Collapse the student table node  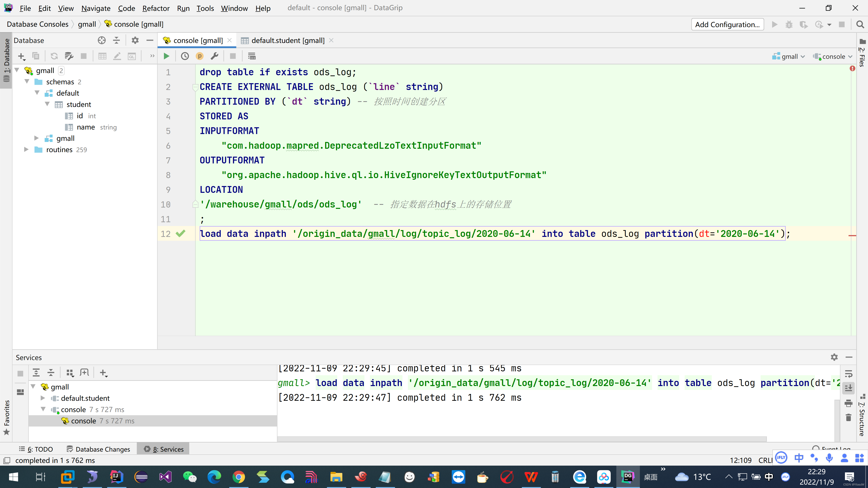click(47, 104)
